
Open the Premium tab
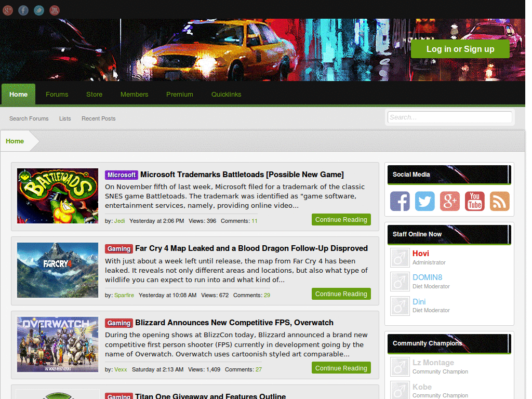[x=179, y=95]
